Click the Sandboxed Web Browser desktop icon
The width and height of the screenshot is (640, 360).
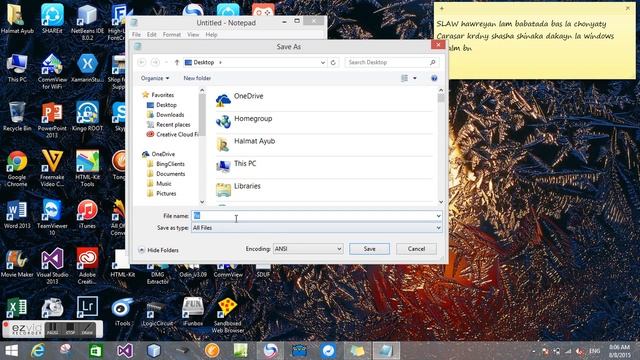[x=228, y=315]
